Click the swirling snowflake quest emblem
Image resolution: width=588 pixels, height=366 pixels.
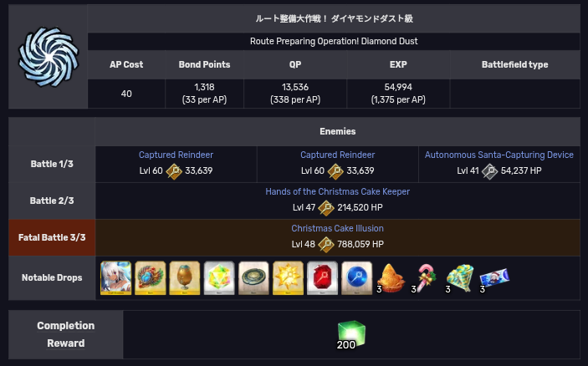[49, 57]
